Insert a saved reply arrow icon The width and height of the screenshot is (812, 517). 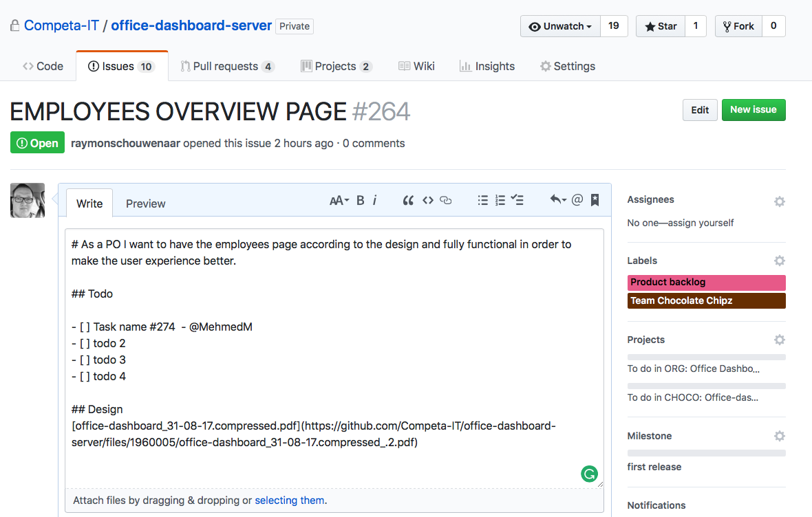pyautogui.click(x=557, y=199)
